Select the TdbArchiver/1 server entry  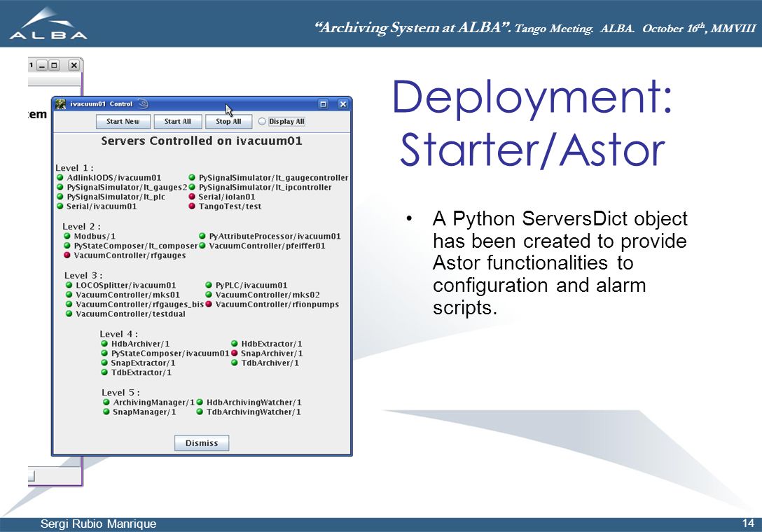point(270,363)
